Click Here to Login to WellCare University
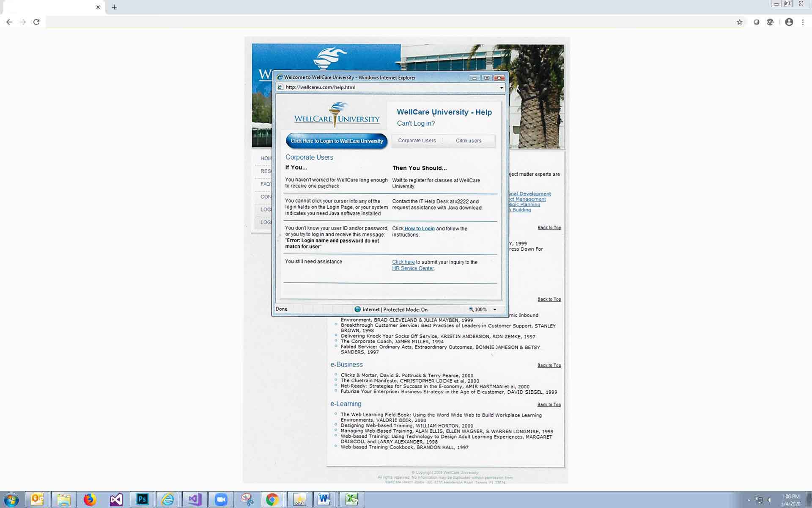 coord(337,141)
